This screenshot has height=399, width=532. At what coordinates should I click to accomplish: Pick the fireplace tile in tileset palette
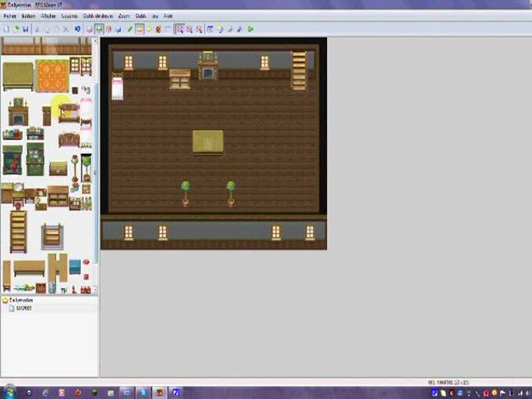[18, 112]
